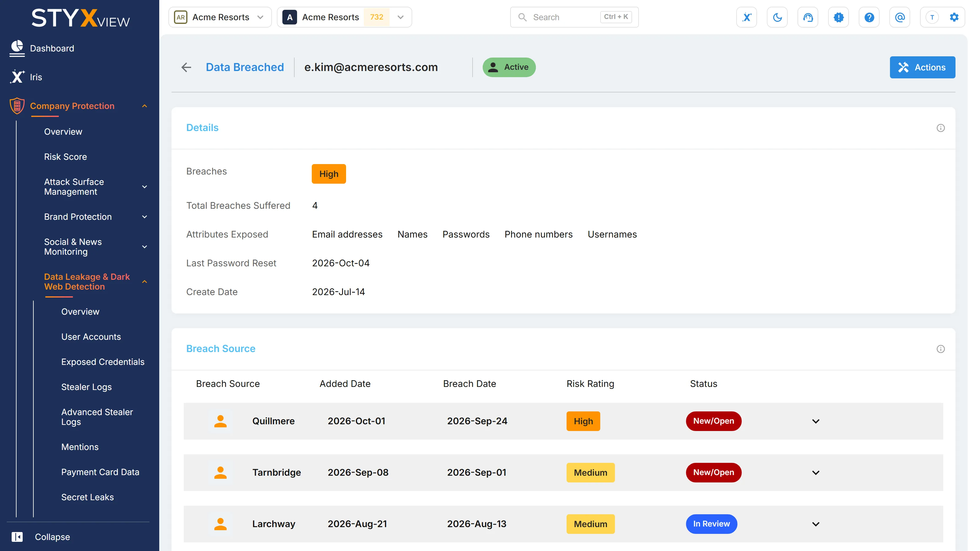Click the Collapse sidebar icon
The width and height of the screenshot is (980, 551).
[x=17, y=537]
